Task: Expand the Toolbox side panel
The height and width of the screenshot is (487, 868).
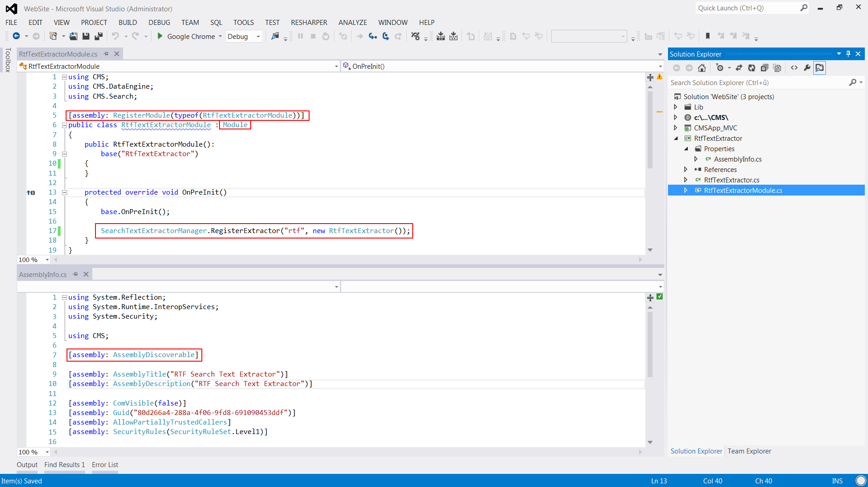Action: tap(8, 60)
